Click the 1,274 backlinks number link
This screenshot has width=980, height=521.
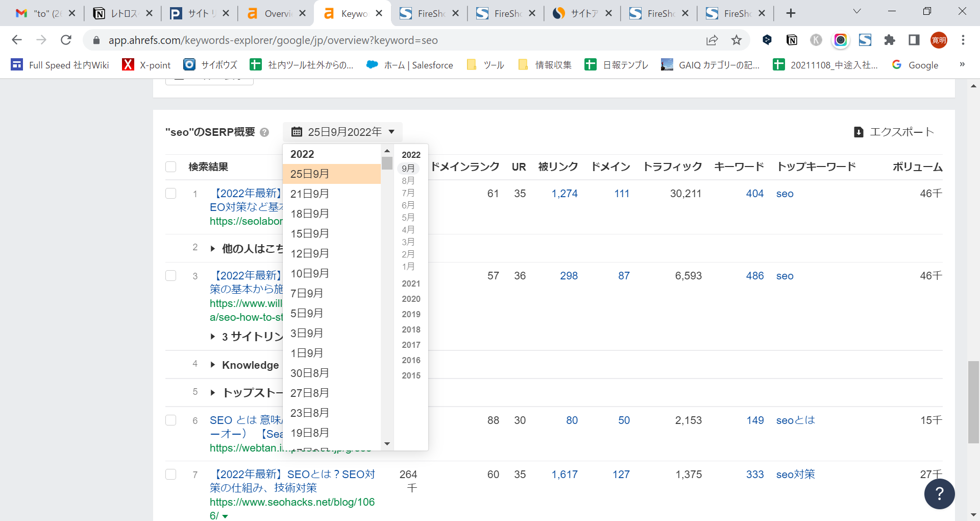point(565,194)
